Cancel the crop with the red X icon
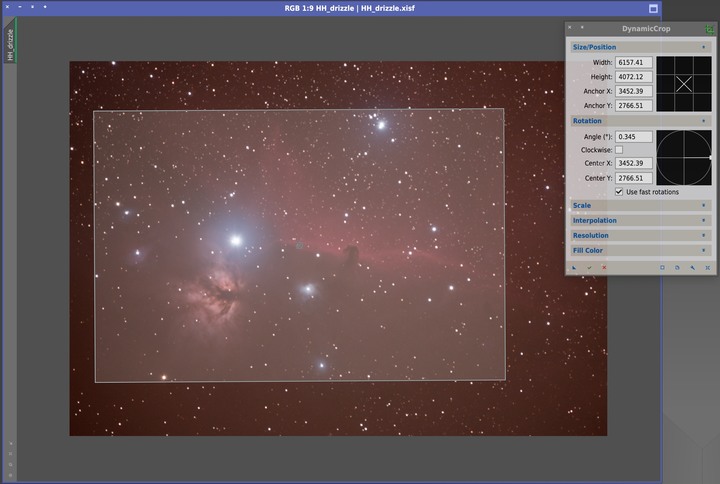Image resolution: width=720 pixels, height=484 pixels. click(x=604, y=268)
